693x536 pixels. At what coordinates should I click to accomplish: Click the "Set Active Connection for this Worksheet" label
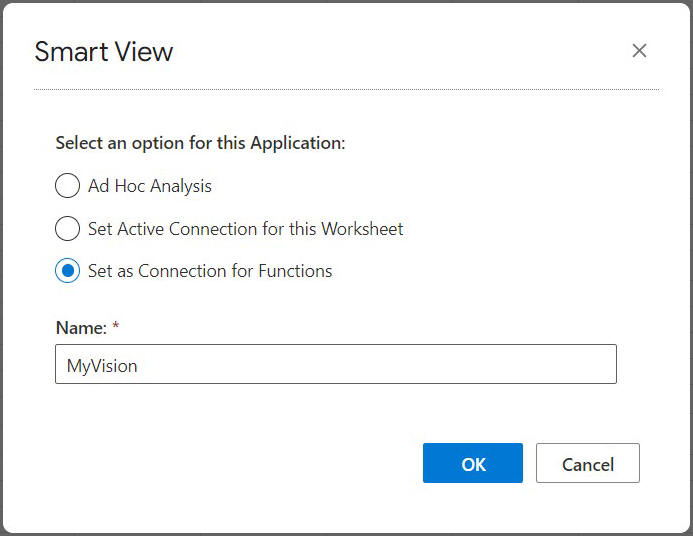pos(245,229)
